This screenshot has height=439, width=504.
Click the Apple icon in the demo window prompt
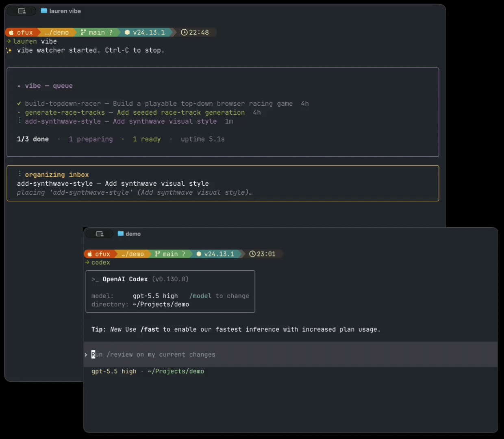[x=89, y=254]
